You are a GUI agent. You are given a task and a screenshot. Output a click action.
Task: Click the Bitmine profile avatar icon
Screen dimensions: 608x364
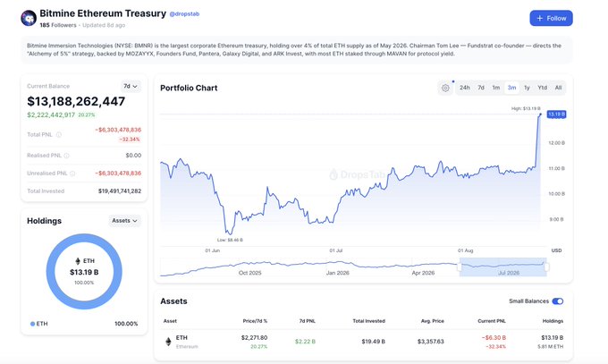coord(29,18)
